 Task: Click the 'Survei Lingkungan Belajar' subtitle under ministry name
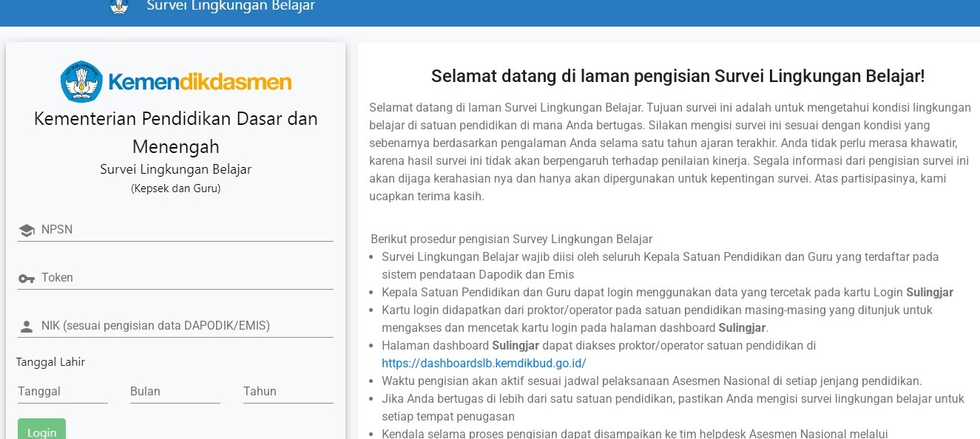(x=176, y=169)
